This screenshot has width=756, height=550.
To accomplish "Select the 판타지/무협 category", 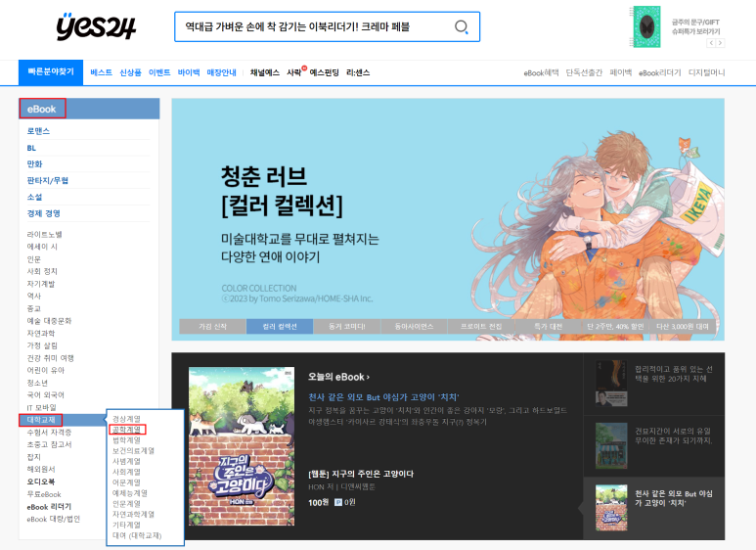I will (x=47, y=180).
